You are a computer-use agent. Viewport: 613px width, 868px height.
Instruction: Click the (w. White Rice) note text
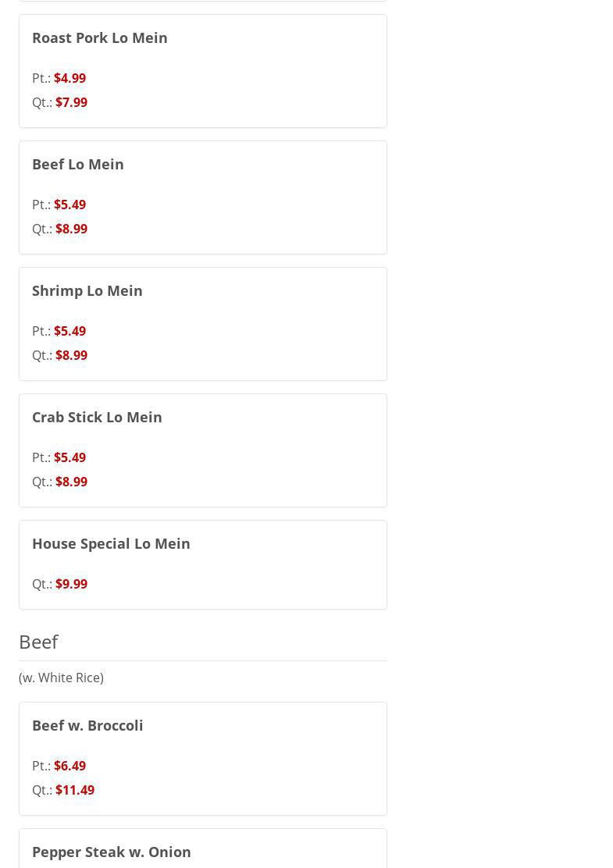(61, 678)
